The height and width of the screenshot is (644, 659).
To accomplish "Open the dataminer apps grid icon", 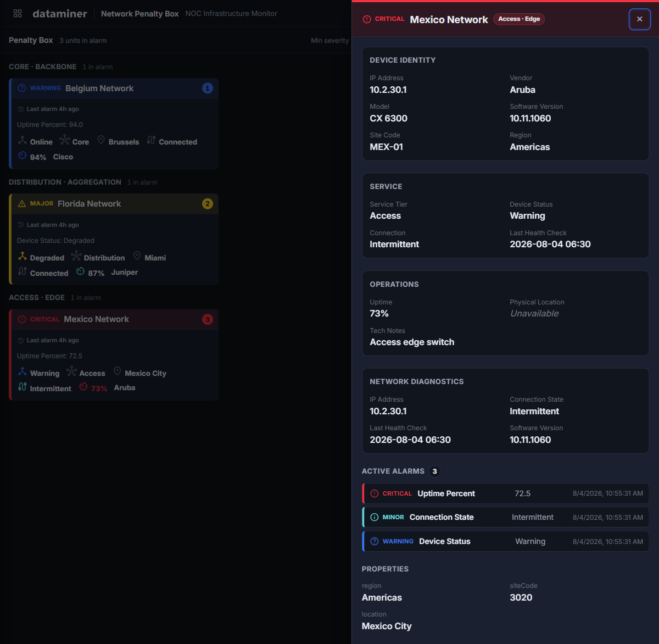I will click(18, 13).
